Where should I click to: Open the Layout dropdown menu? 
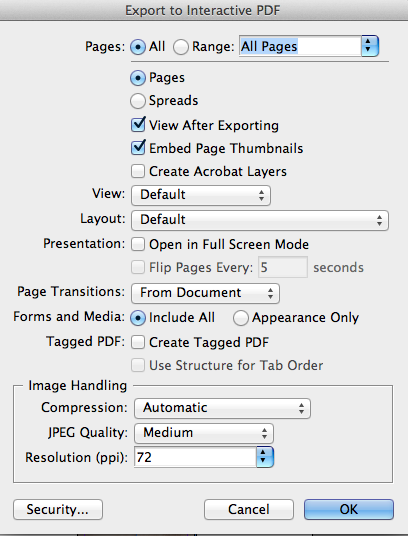coord(260,220)
